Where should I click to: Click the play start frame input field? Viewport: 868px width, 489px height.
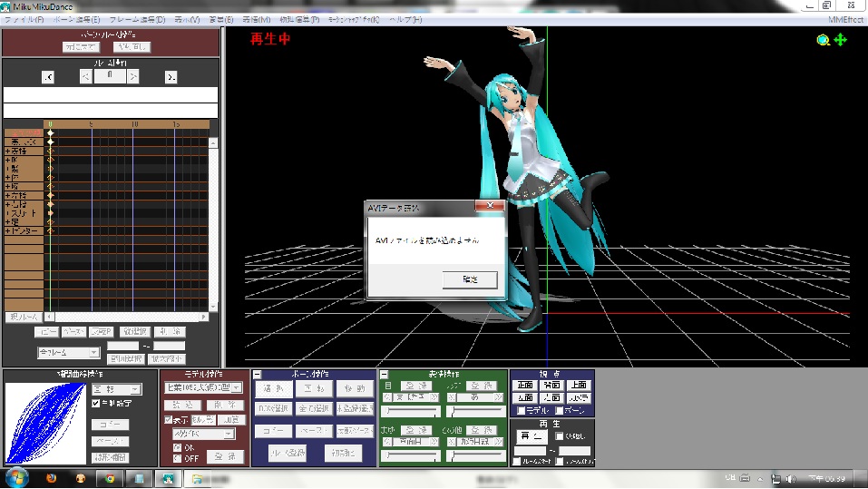point(530,450)
